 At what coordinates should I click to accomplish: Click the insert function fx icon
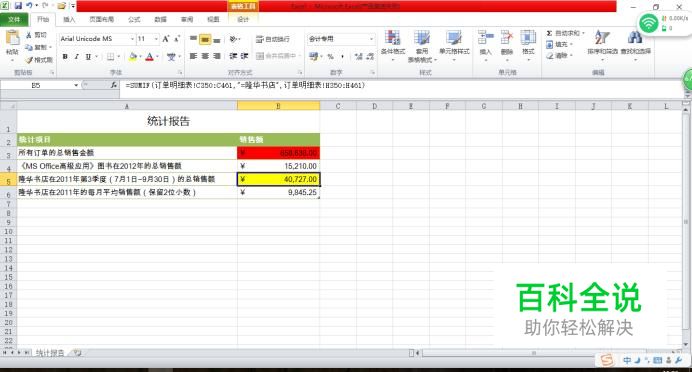[x=114, y=85]
